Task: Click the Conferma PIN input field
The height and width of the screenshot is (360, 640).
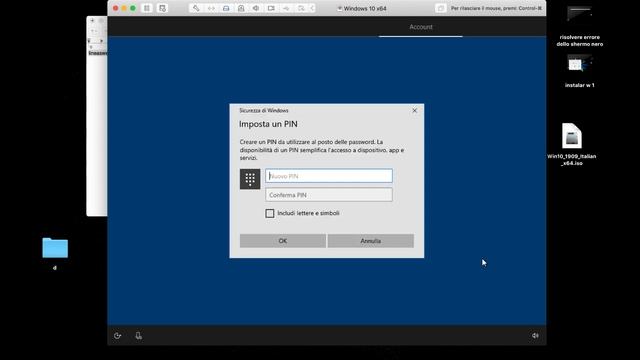Action: (329, 195)
